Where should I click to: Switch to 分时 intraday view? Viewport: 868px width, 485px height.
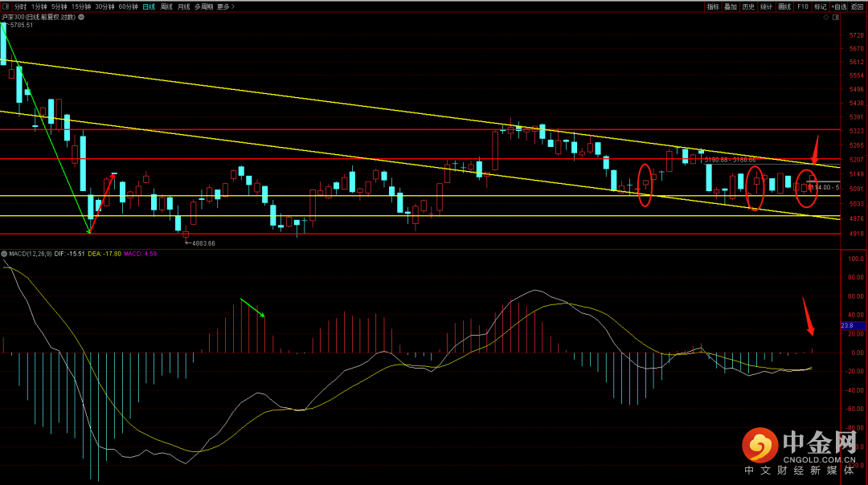(21, 6)
